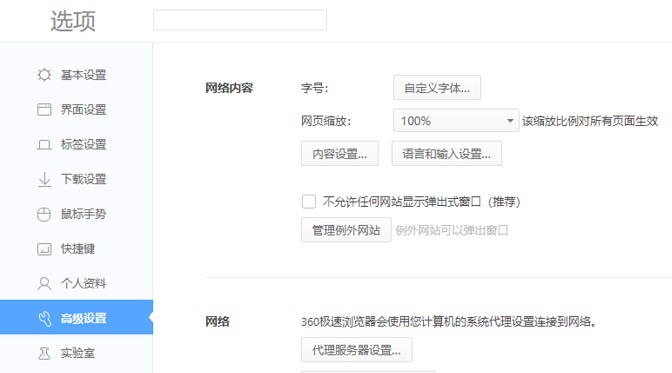Click the mouse icon beside 鼠标手势
The width and height of the screenshot is (672, 373).
click(x=44, y=214)
